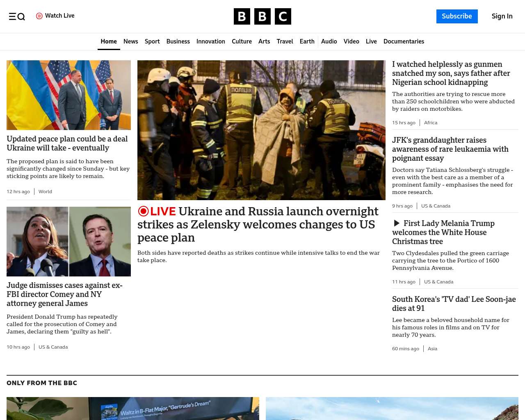Go to the Sport section
Viewport: 525px width, 420px height.
(x=152, y=41)
